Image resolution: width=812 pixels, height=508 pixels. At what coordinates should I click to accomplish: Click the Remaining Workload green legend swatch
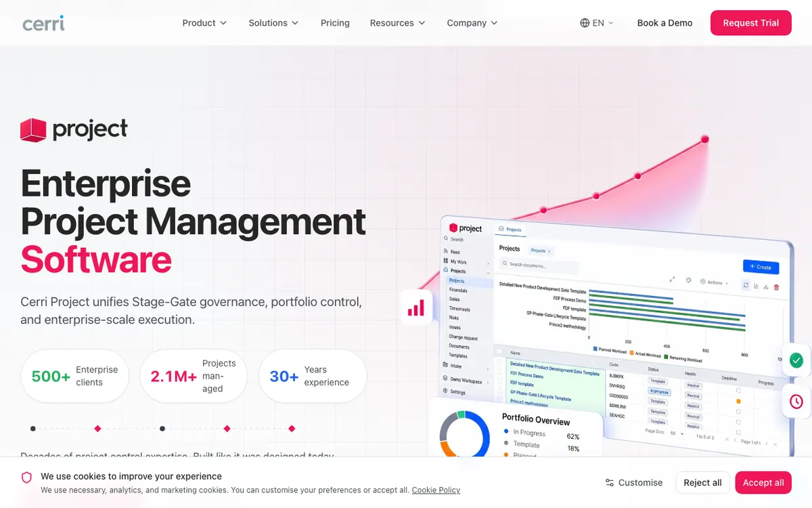[666, 356]
